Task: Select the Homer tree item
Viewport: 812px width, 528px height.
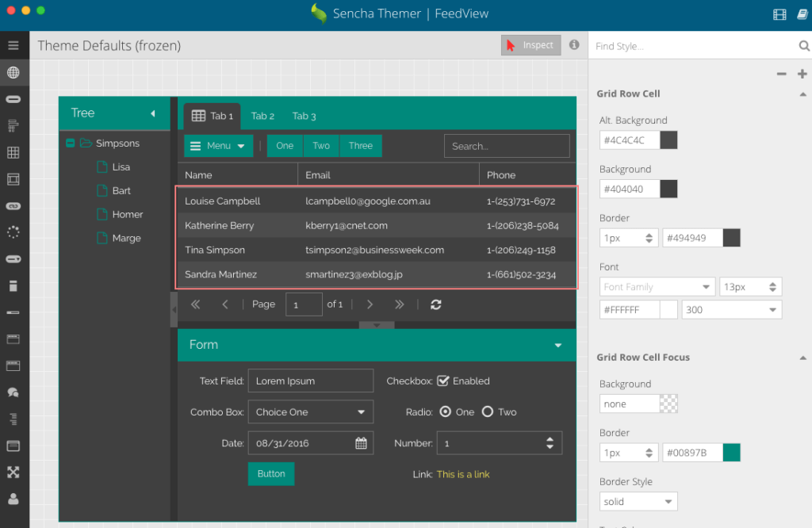Action: pyautogui.click(x=128, y=214)
